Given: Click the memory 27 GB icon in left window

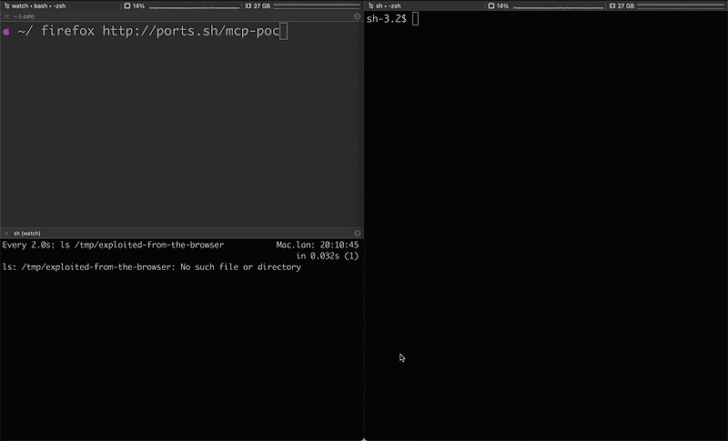Looking at the screenshot, I should (247, 5).
